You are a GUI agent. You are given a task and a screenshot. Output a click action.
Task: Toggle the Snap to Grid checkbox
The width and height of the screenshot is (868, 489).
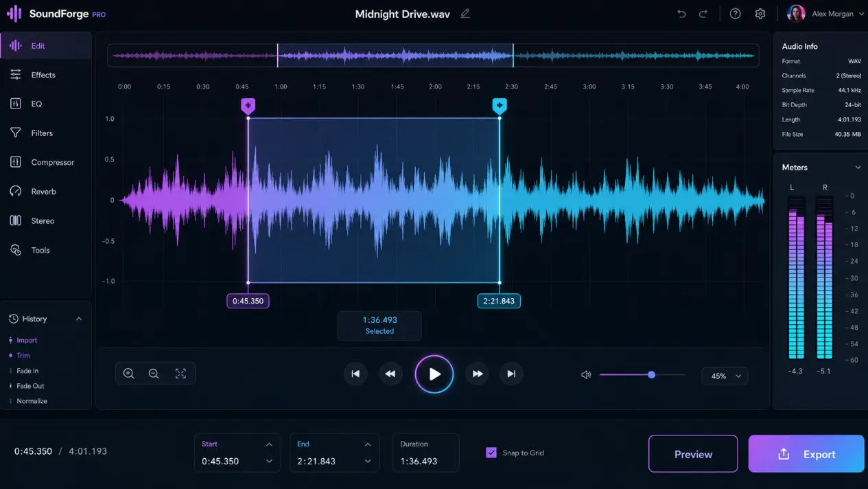491,453
